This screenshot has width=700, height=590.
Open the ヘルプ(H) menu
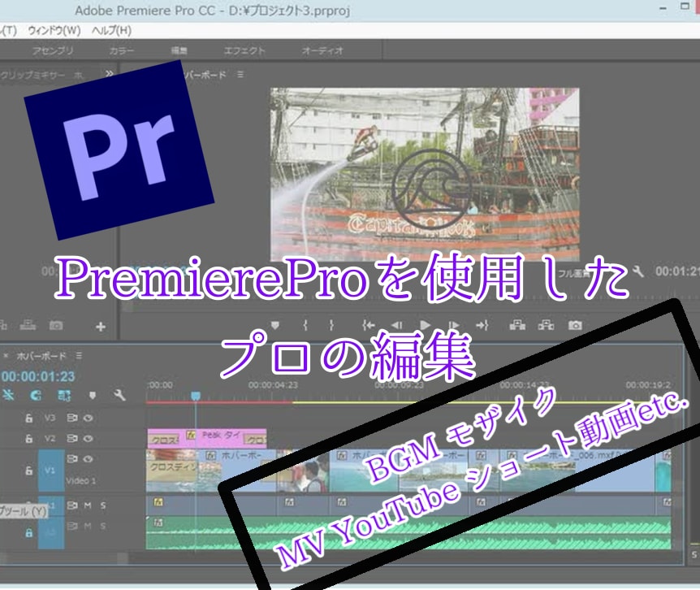[x=111, y=30]
